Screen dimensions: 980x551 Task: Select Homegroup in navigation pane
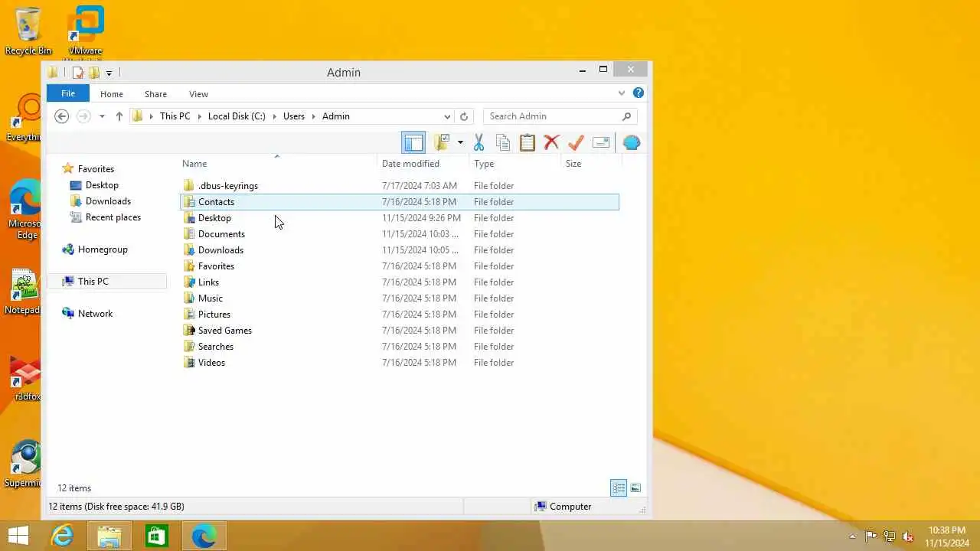pyautogui.click(x=103, y=249)
